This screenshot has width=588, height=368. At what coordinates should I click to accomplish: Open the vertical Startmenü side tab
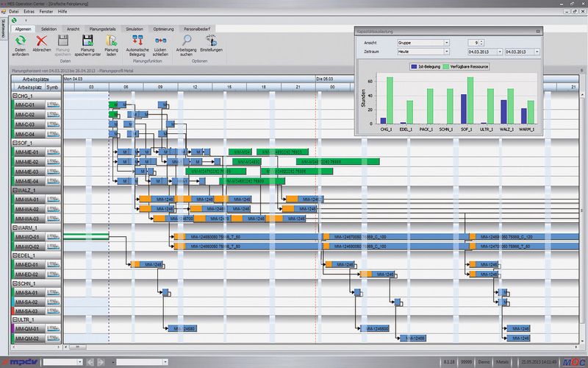point(4,28)
